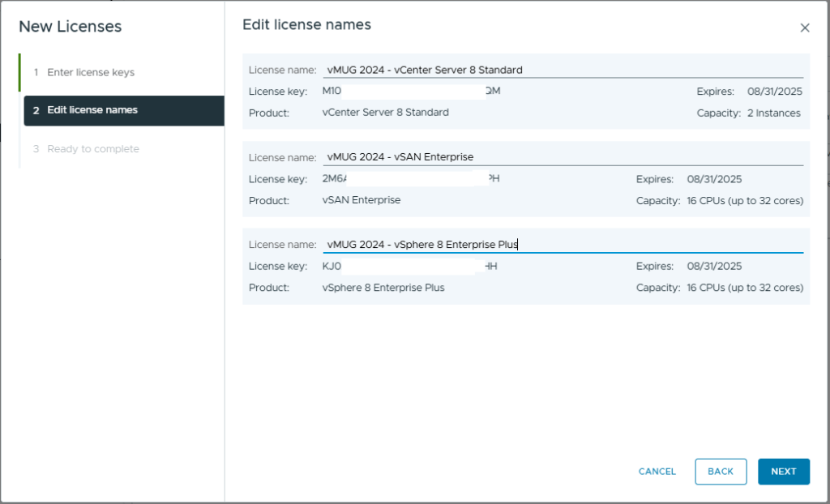Screen dimensions: 830x504
Task: Go to step 1 Enter license keys
Action: (x=91, y=73)
